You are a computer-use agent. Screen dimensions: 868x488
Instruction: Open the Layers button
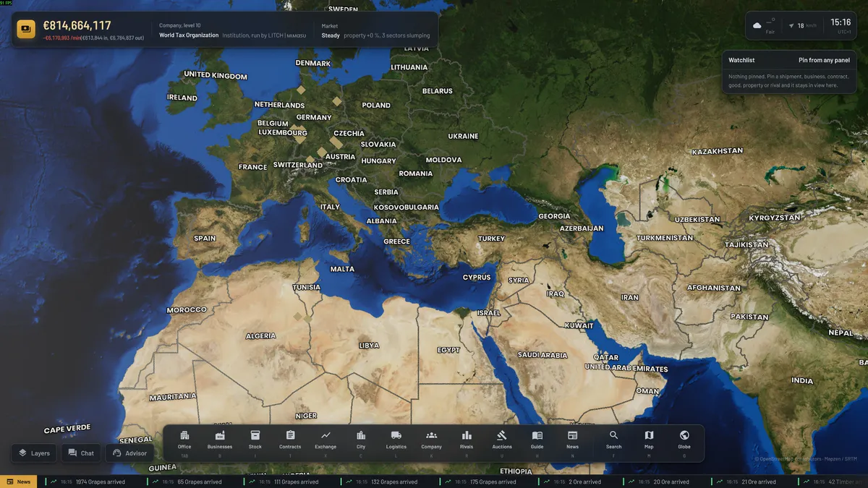tap(34, 453)
